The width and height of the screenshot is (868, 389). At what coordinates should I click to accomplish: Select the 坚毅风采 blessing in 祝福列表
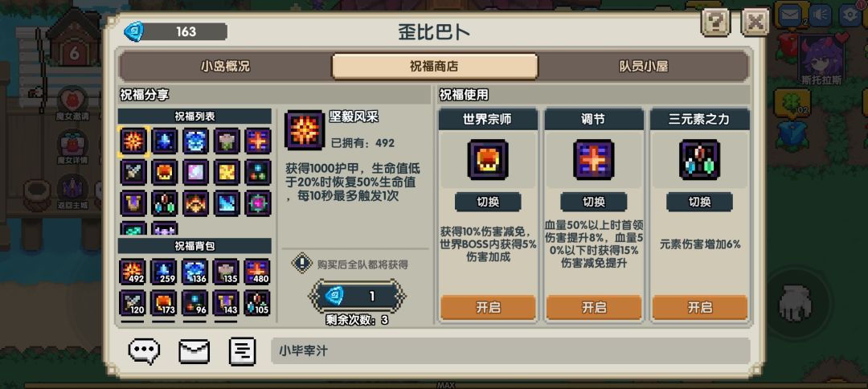pyautogui.click(x=133, y=141)
